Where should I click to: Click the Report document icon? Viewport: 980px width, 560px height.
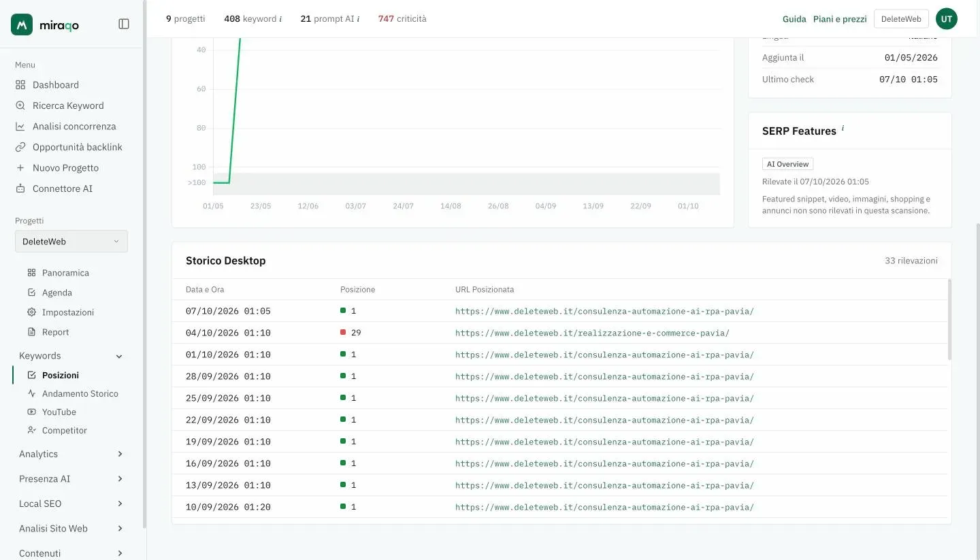(x=31, y=332)
